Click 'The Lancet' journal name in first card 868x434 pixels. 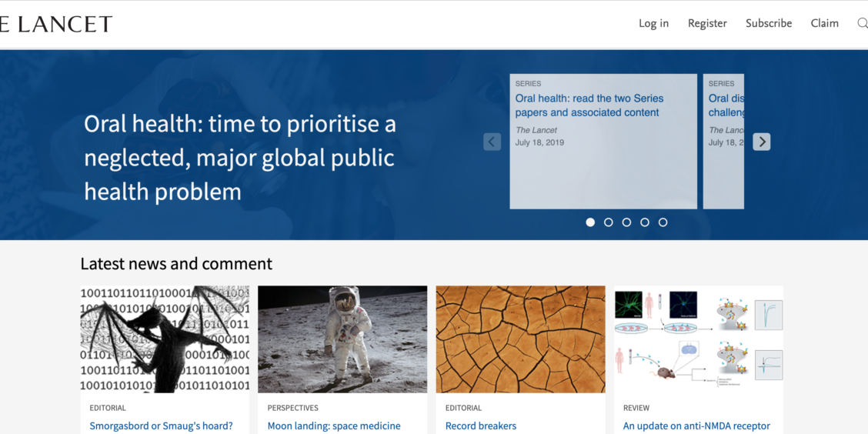point(536,130)
